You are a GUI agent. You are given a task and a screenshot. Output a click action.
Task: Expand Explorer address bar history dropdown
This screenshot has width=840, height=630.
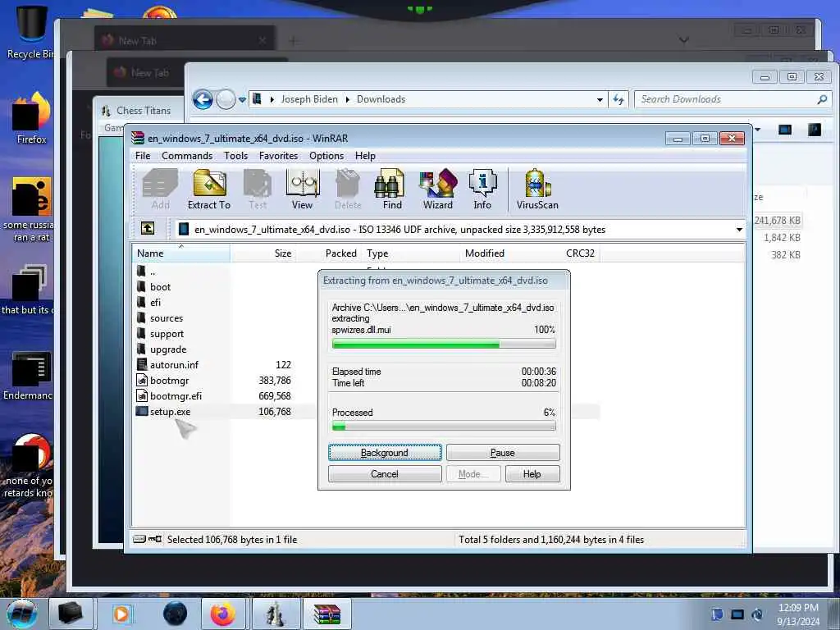click(x=600, y=99)
